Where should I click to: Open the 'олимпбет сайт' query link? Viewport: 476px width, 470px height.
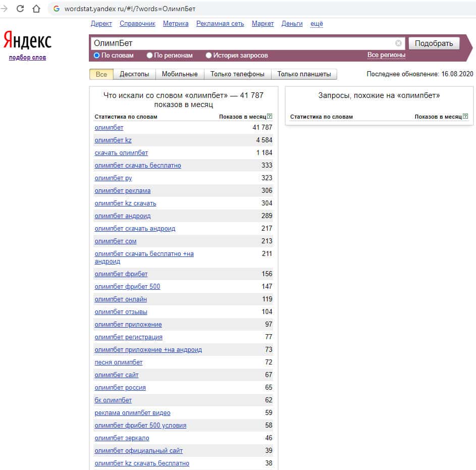117,375
